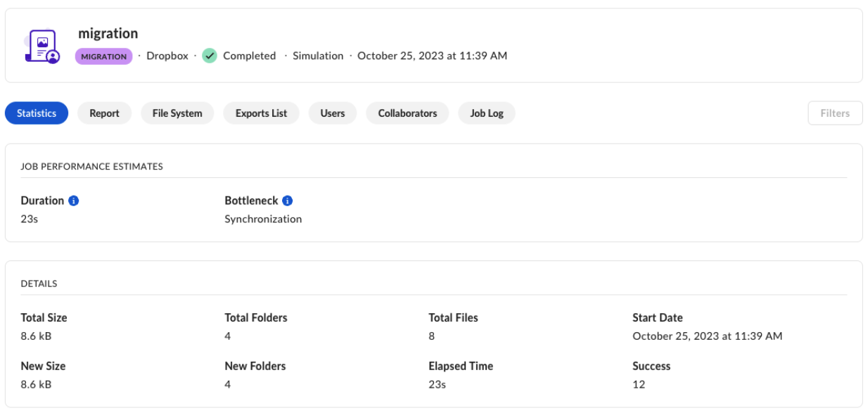Click the Completed status text

[250, 56]
